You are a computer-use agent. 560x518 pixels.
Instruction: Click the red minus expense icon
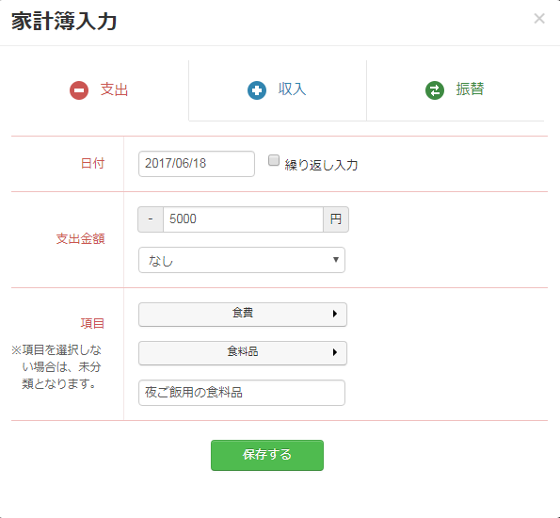pos(79,90)
